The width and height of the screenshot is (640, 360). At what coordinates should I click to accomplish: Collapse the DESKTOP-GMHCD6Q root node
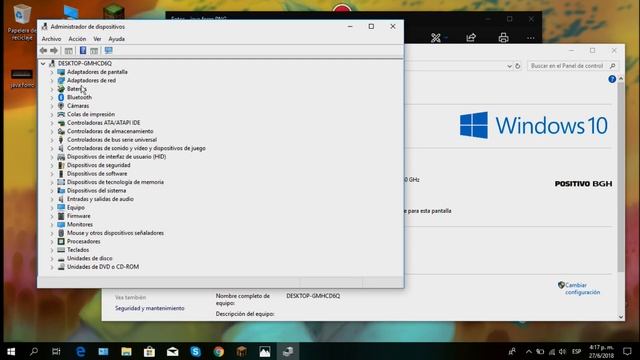(x=43, y=64)
